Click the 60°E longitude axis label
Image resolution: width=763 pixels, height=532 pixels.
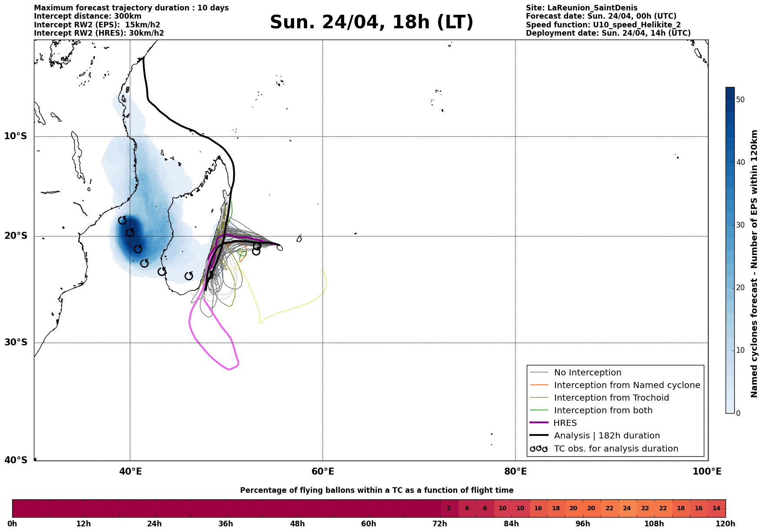pos(323,472)
